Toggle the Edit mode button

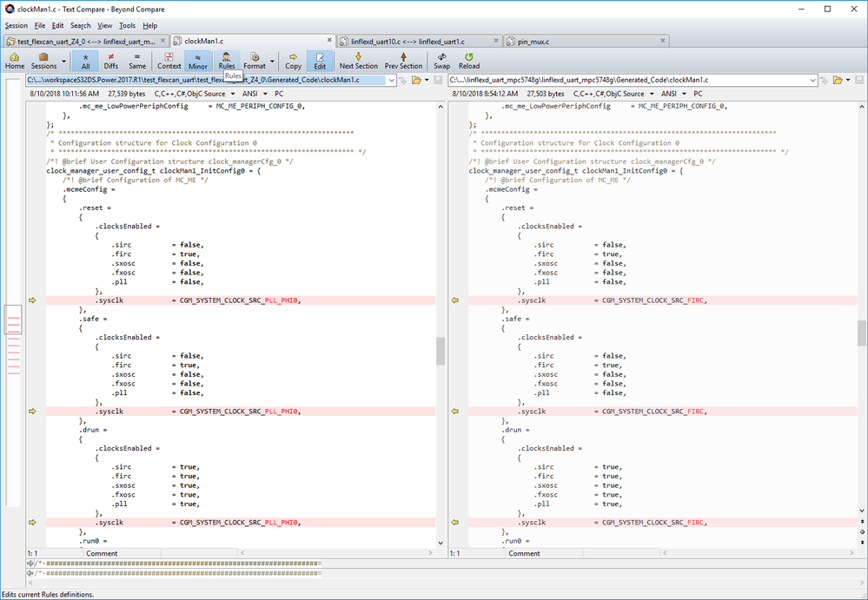tap(320, 61)
